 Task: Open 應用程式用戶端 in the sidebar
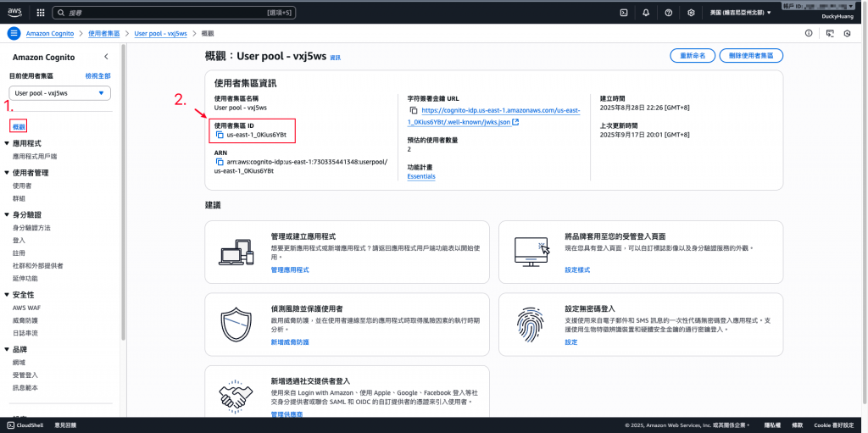35,157
